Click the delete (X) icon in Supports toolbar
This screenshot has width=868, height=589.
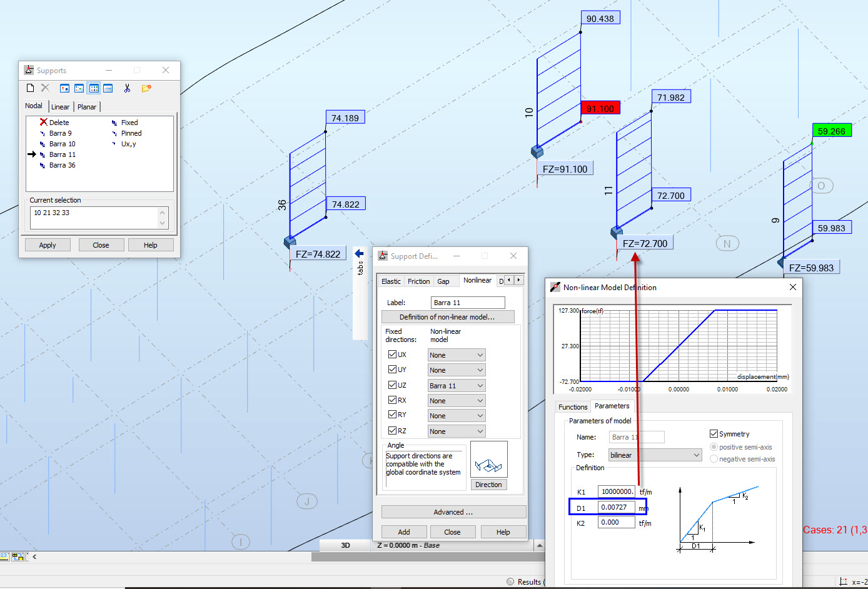pos(44,88)
